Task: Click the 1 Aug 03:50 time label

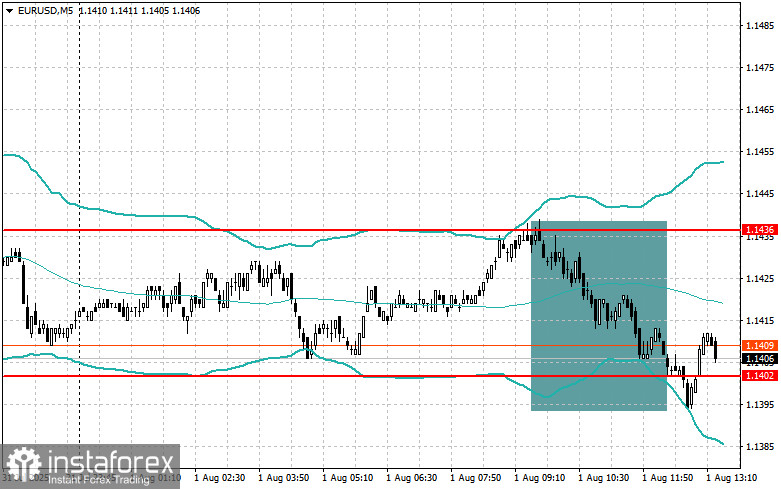Action: [283, 478]
